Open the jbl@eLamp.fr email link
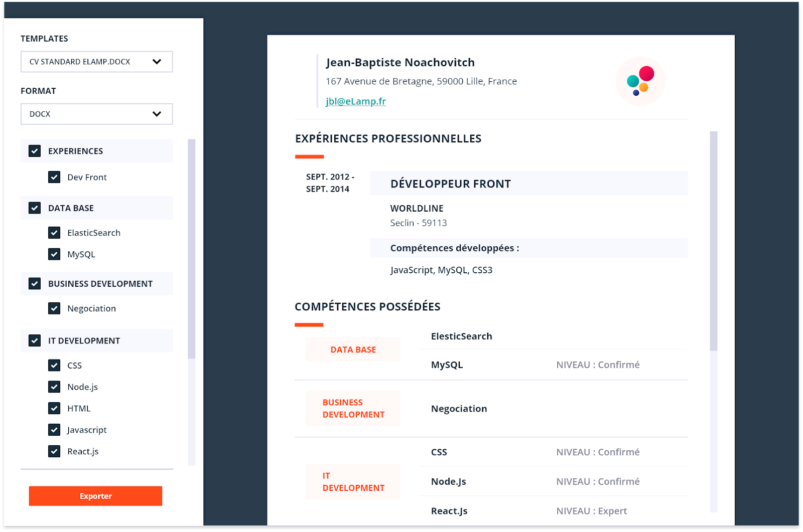 (356, 101)
